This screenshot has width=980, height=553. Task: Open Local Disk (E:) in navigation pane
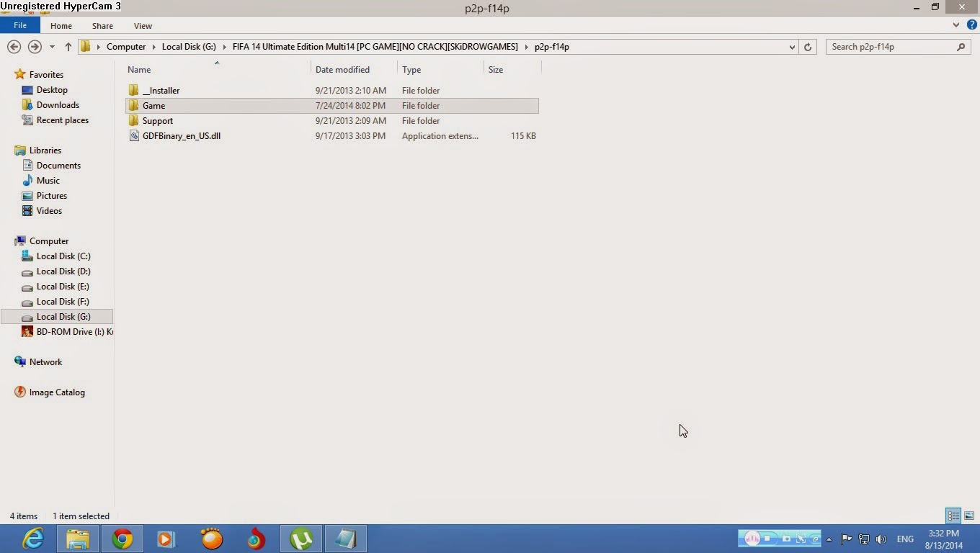coord(63,287)
